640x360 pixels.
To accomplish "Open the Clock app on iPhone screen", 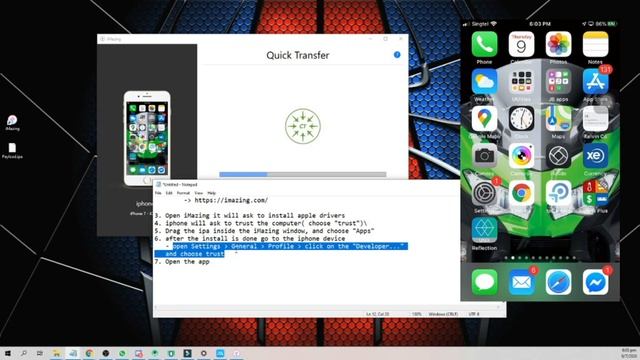I will [521, 118].
